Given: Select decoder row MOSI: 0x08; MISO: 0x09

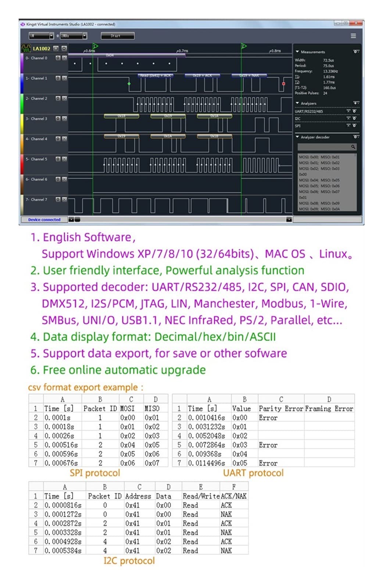Looking at the screenshot, I should (x=319, y=203).
